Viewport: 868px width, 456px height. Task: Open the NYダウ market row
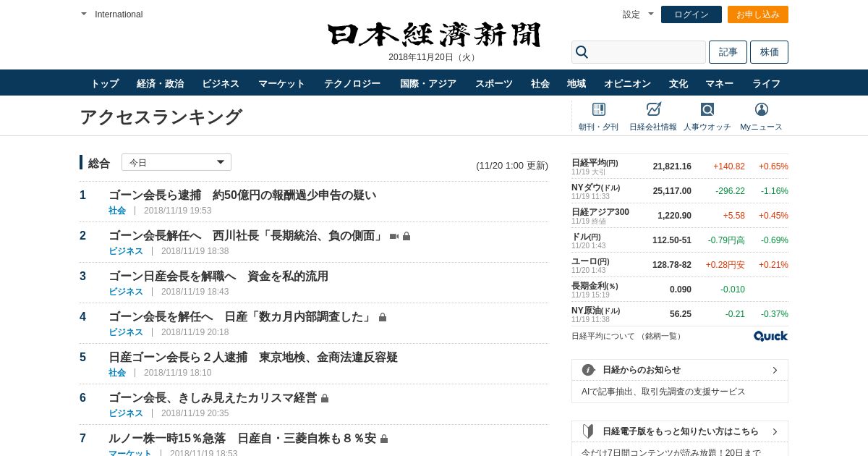(680, 191)
